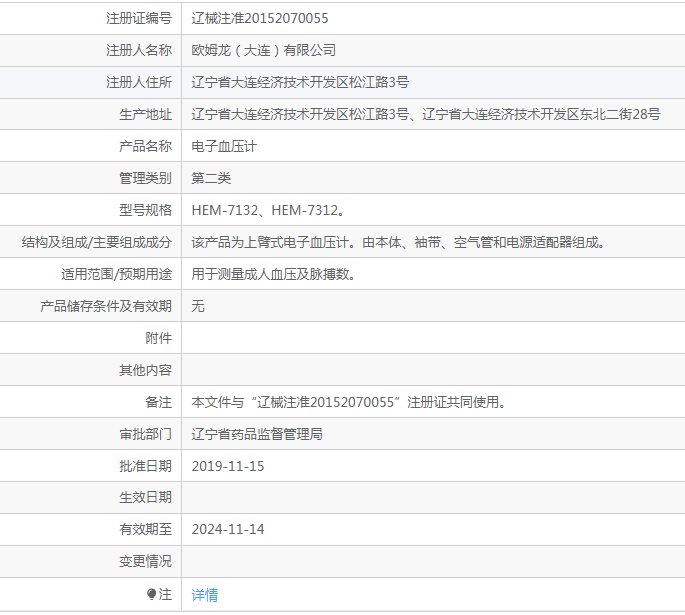Click the 管理类别 label
The width and height of the screenshot is (685, 615).
click(145, 178)
